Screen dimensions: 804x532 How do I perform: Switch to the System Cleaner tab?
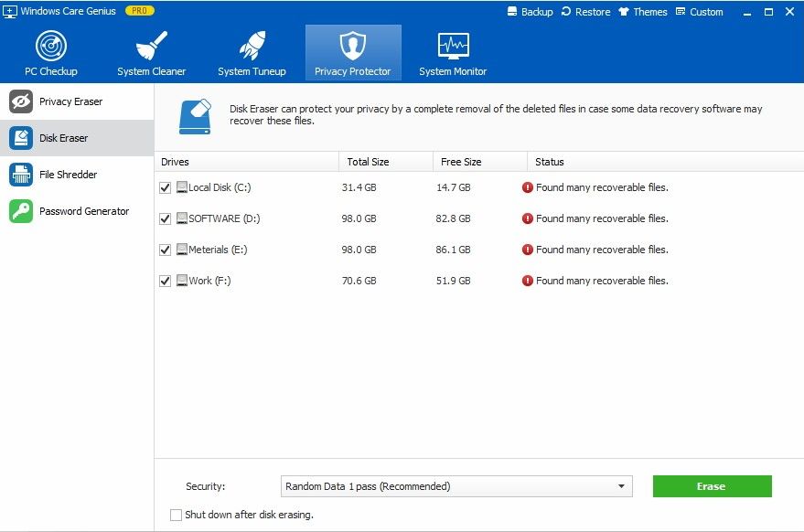coord(151,52)
